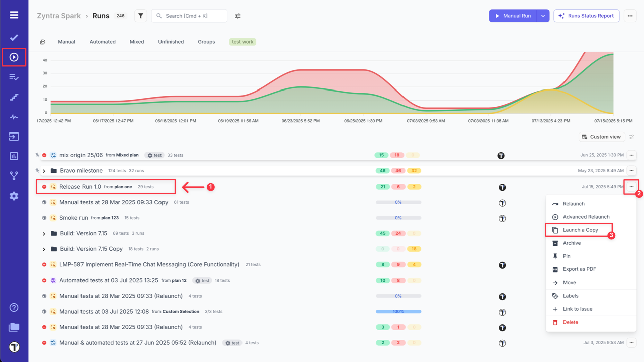This screenshot has width=644, height=362.
Task: Open the Runs section in the sidebar
Action: coord(14,57)
